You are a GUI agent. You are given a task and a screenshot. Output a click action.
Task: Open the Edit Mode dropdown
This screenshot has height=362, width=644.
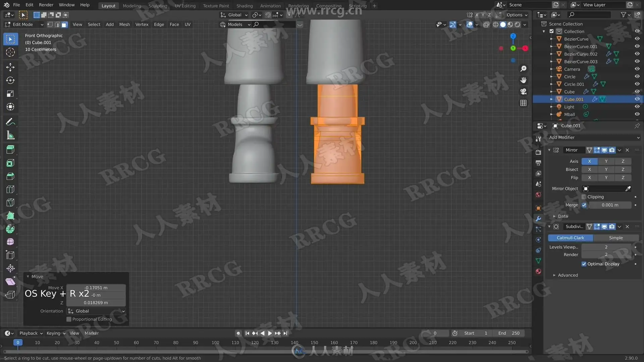[24, 24]
